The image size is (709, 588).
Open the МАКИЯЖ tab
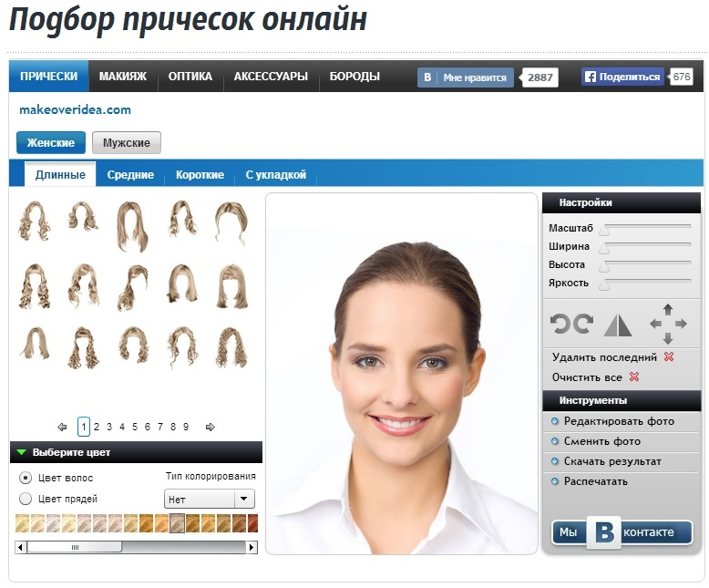[123, 77]
